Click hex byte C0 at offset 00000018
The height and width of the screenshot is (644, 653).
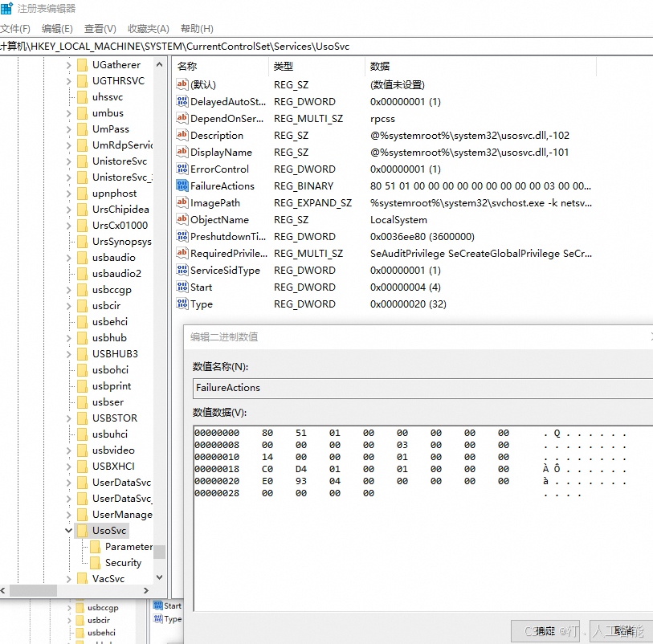coord(267,469)
